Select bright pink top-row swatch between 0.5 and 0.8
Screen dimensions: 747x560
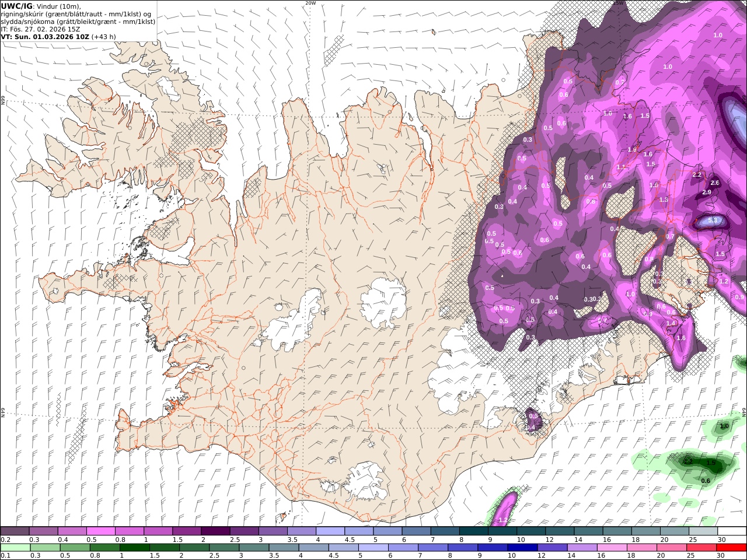coord(100,531)
